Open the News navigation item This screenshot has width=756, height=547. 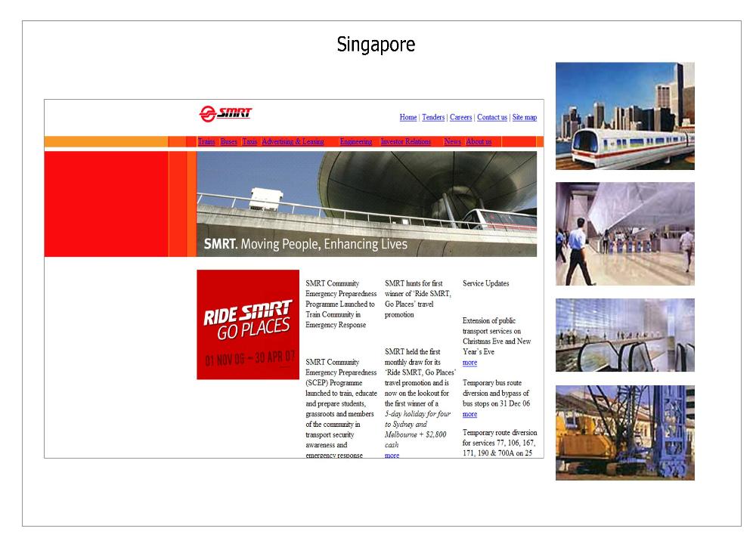pos(452,142)
